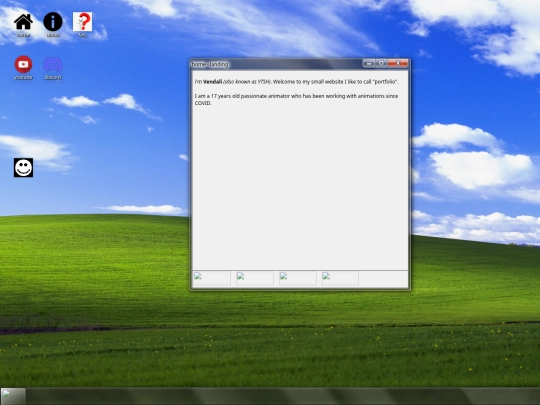The width and height of the screenshot is (540, 405).
Task: Minimize the home - landing window
Action: 368,63
